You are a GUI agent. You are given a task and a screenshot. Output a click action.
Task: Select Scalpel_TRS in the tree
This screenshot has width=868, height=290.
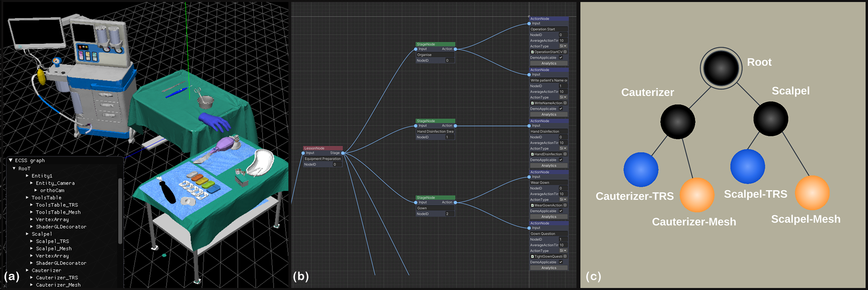tap(52, 241)
